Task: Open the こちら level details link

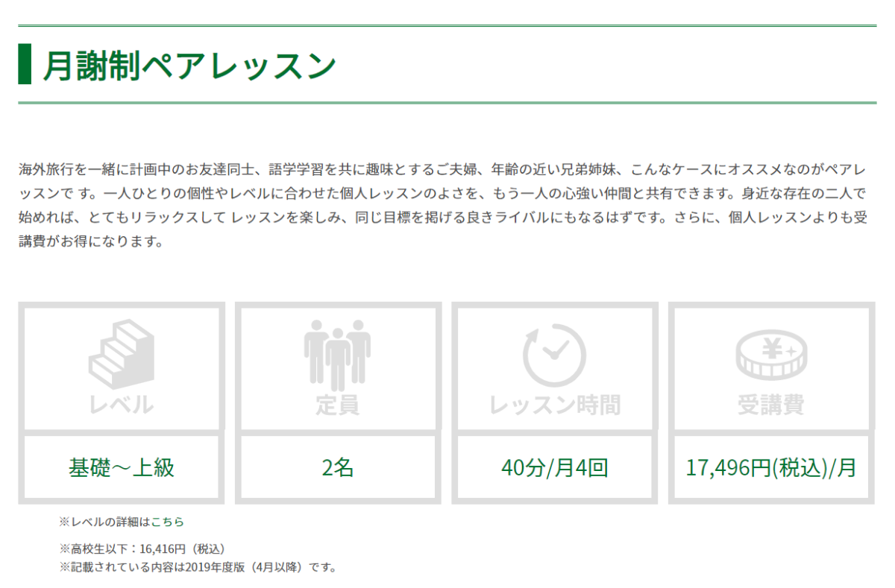Action: pos(167,522)
